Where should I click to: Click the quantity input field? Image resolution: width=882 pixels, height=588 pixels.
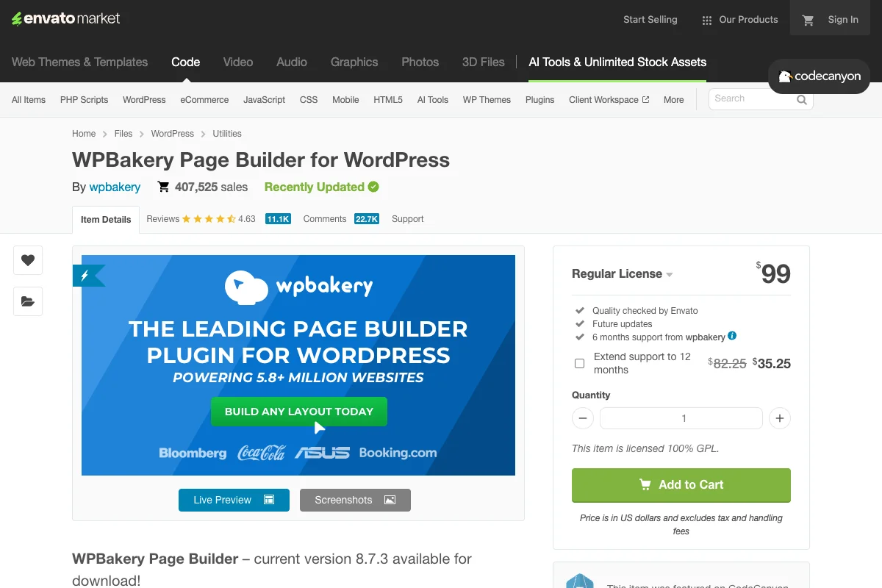tap(681, 418)
